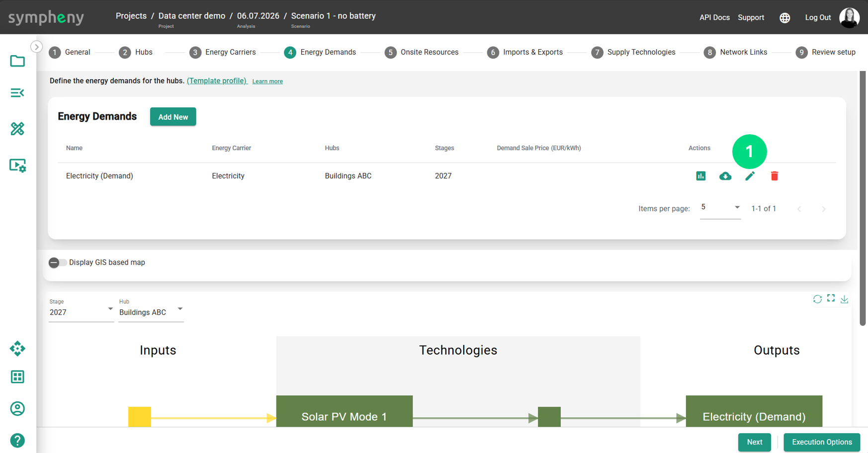
Task: Go to previous page arrow
Action: pos(799,209)
